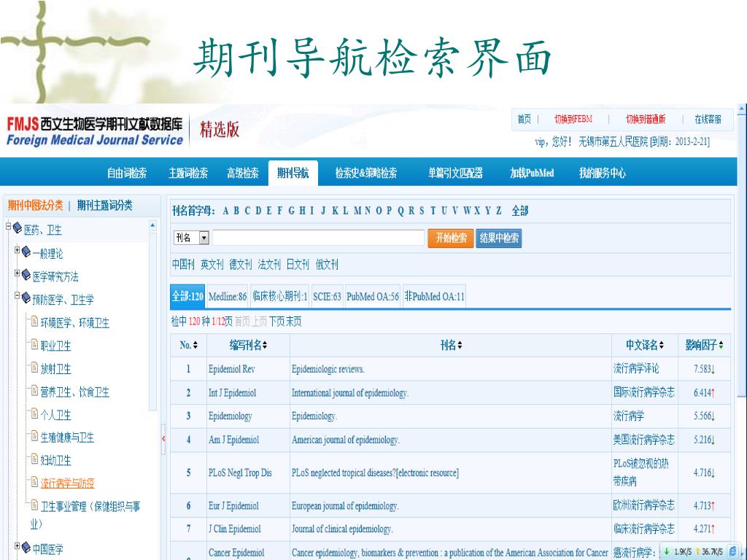This screenshot has height=560, width=747.
Task: Click page icon beside 生殖健康与卫生
Action: point(34,436)
